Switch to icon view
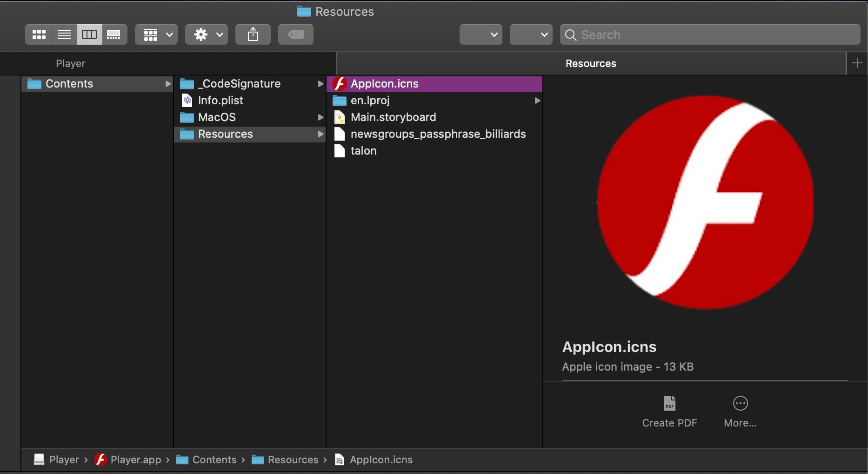The height and width of the screenshot is (474, 868). [x=39, y=34]
